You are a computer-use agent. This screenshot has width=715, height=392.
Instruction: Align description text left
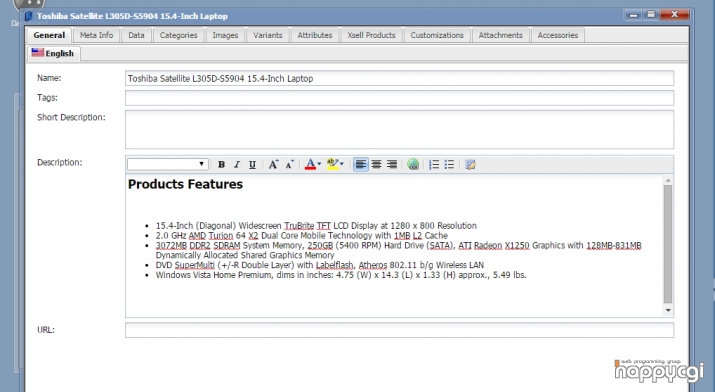coord(361,165)
